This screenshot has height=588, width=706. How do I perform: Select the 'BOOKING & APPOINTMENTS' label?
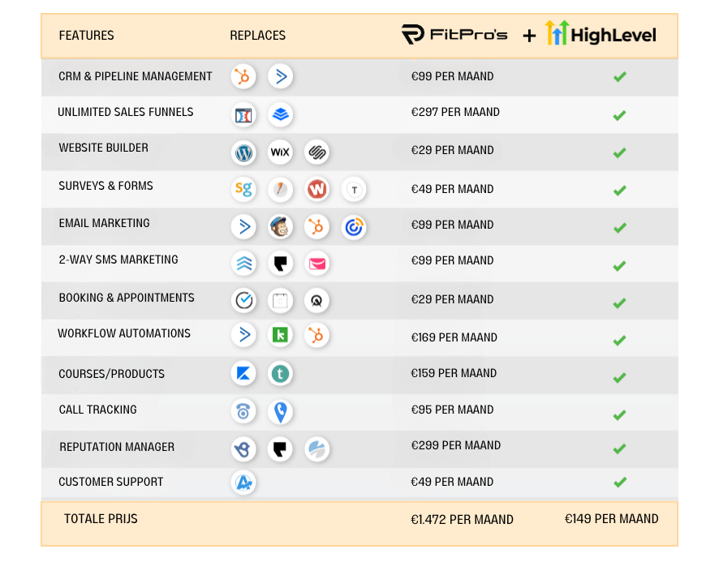[127, 298]
